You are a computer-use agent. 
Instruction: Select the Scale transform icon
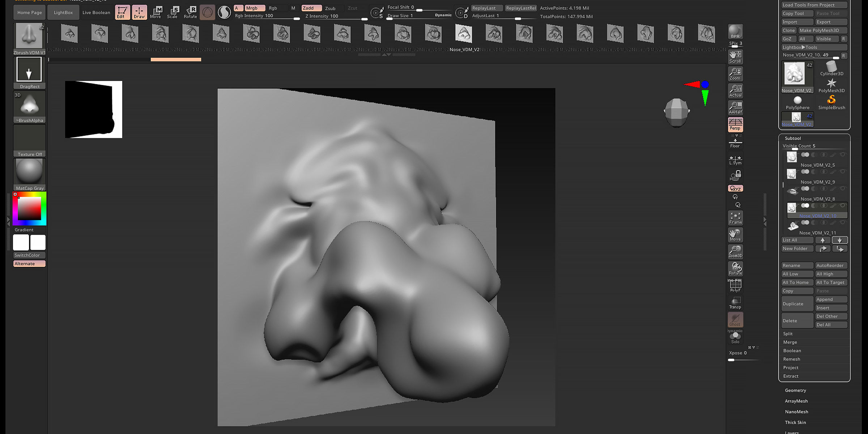173,12
